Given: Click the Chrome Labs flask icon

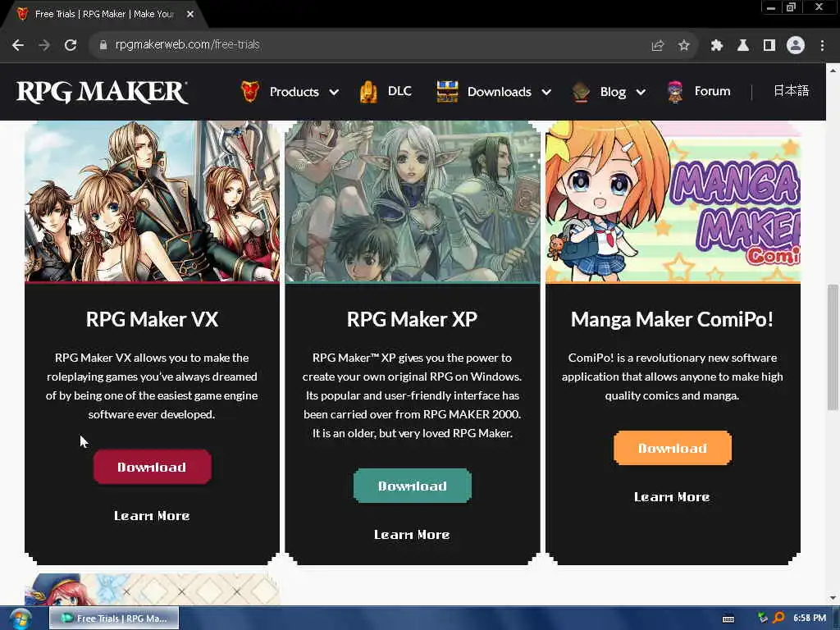Looking at the screenshot, I should coord(742,46).
